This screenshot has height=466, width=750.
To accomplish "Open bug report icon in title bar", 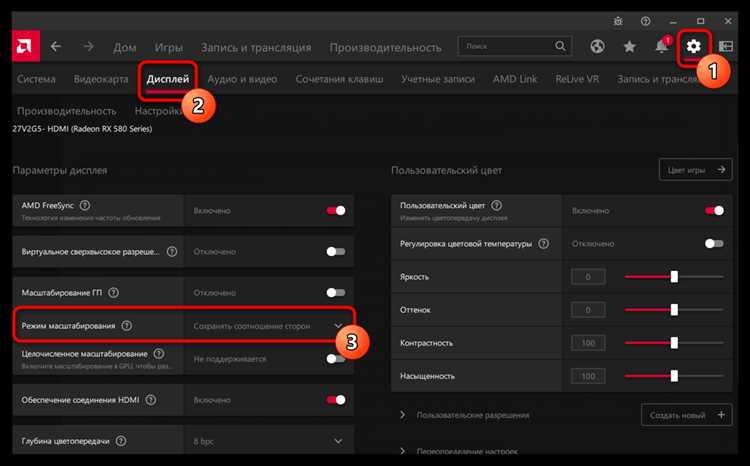I will (x=618, y=21).
